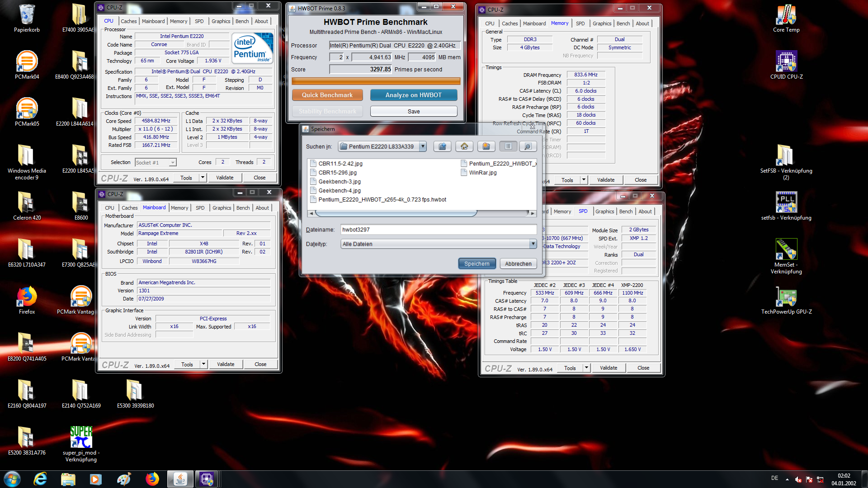Expand the Tools dropdown arrow in Mainboard CPU-Z window
Viewport: 868px width, 488px height.
click(x=203, y=364)
